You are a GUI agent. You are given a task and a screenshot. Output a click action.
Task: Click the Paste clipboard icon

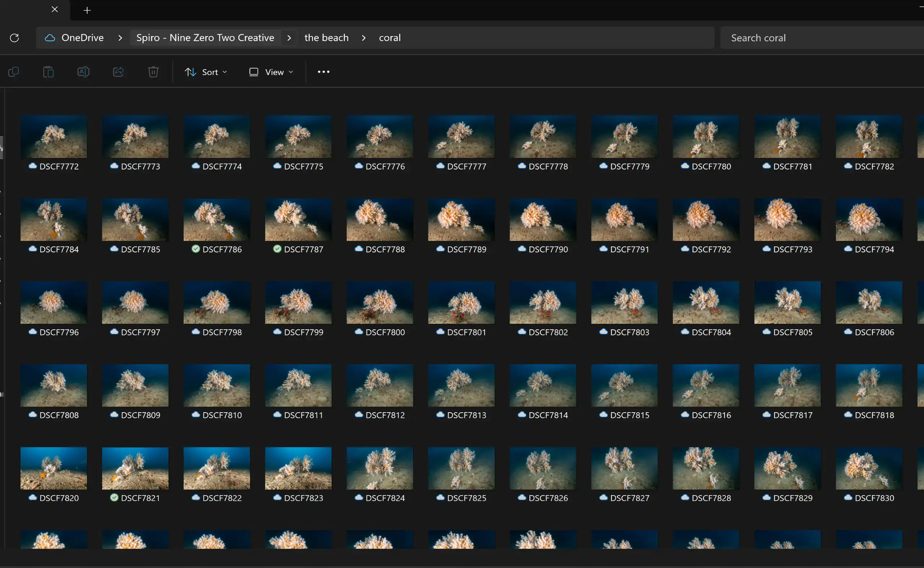pyautogui.click(x=48, y=72)
